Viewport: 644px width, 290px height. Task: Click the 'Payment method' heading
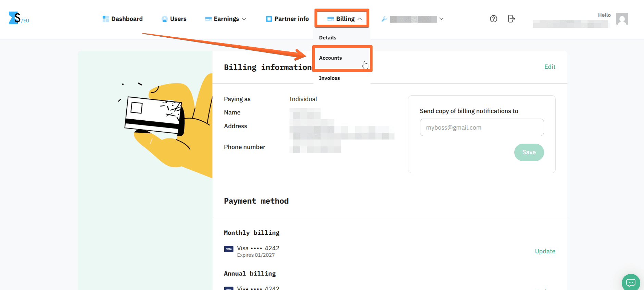tap(256, 201)
